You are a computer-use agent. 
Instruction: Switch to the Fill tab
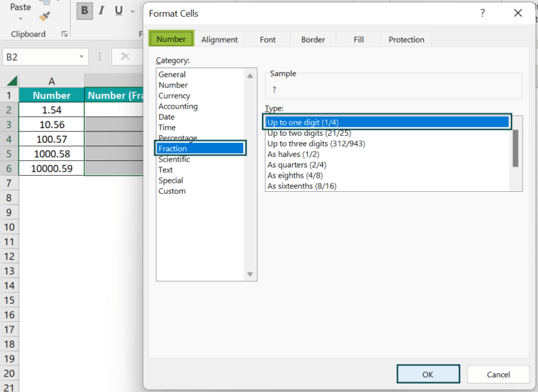[359, 40]
